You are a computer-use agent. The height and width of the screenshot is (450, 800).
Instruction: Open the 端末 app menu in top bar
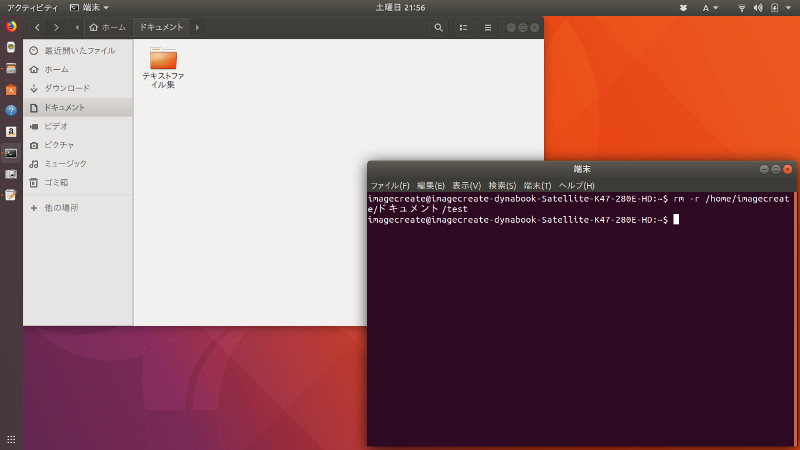[x=89, y=8]
